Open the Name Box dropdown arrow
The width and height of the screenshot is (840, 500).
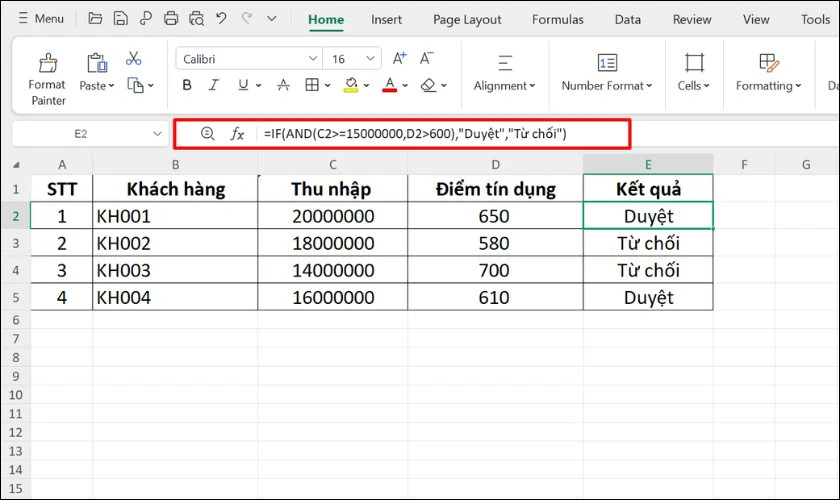(x=157, y=134)
